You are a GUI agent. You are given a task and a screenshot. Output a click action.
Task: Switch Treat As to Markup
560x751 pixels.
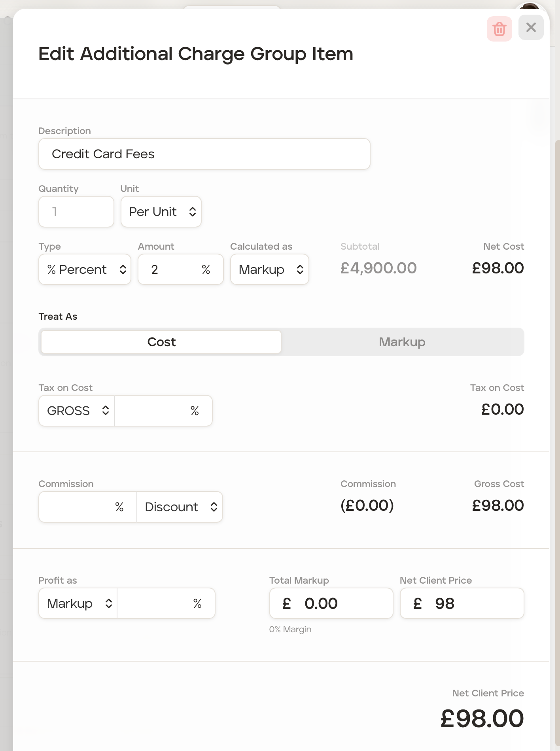click(402, 342)
